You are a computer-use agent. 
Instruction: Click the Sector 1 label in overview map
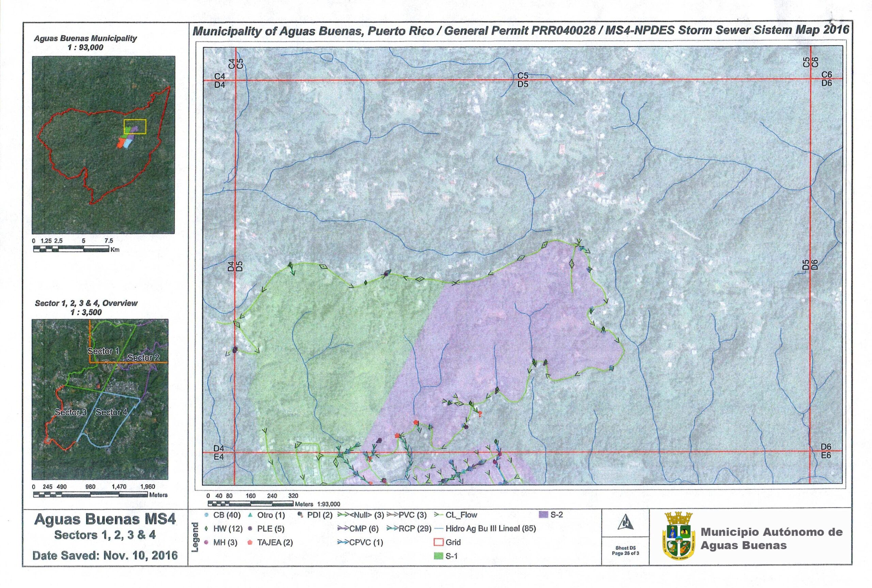(103, 351)
